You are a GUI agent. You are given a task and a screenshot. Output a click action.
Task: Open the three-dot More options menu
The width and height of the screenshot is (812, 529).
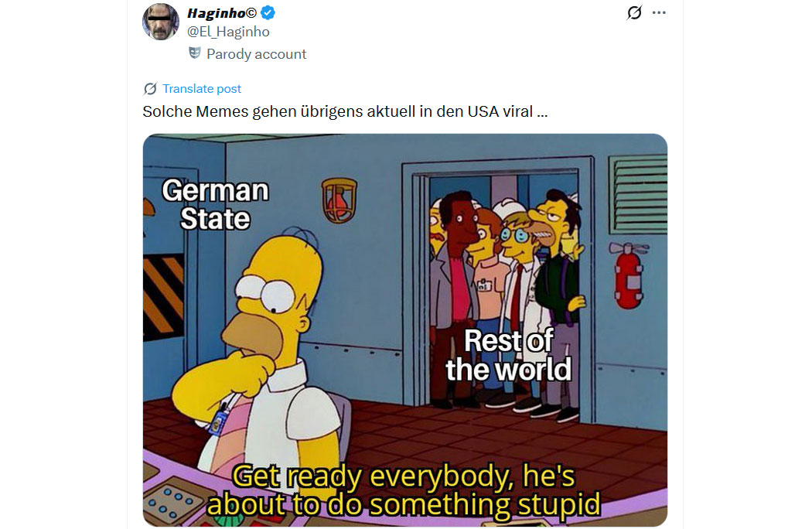659,12
